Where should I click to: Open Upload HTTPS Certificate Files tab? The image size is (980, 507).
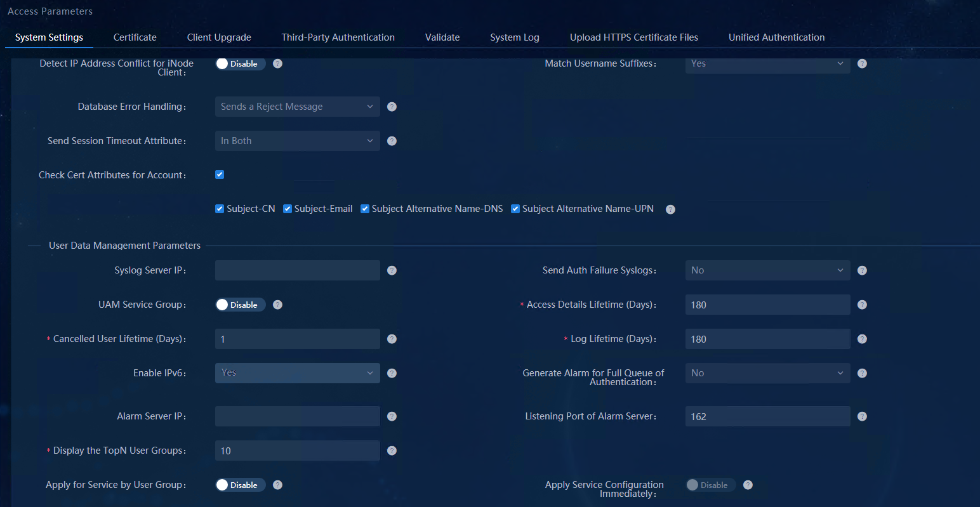click(634, 37)
